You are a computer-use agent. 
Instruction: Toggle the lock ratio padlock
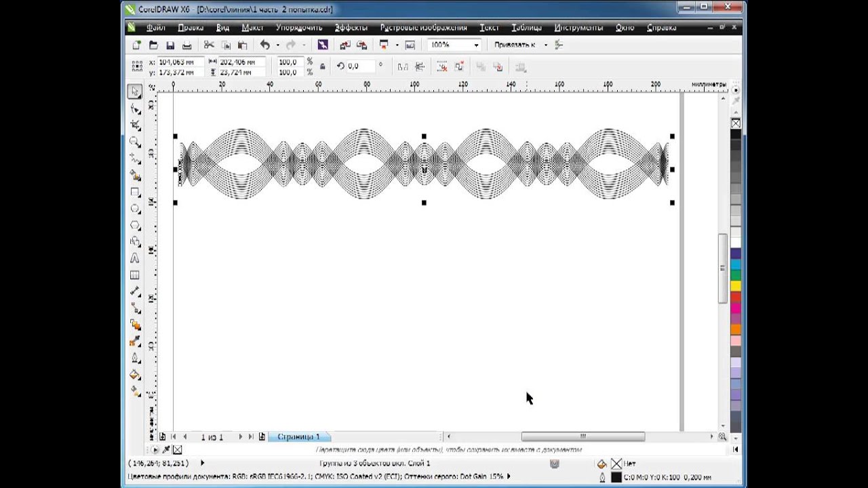(322, 66)
